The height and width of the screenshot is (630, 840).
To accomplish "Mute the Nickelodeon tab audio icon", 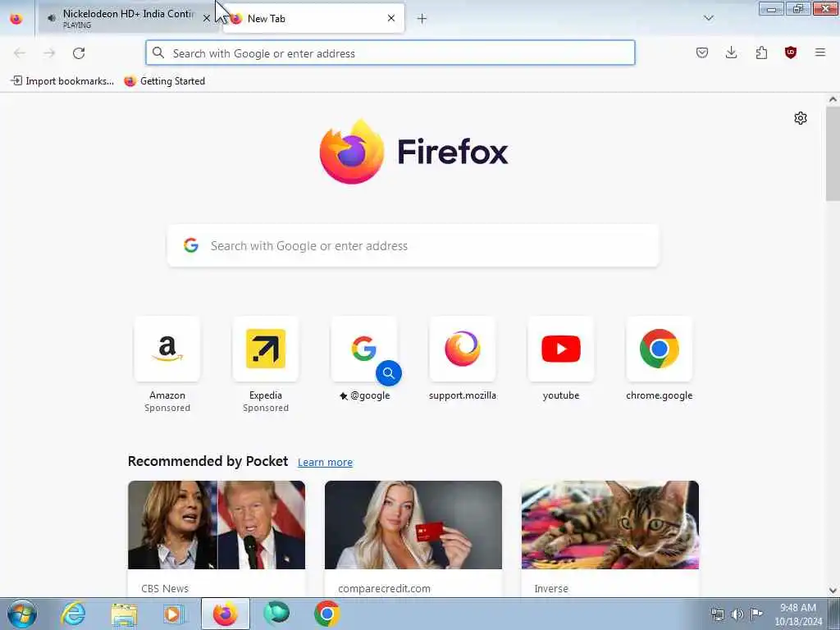I will click(x=52, y=18).
